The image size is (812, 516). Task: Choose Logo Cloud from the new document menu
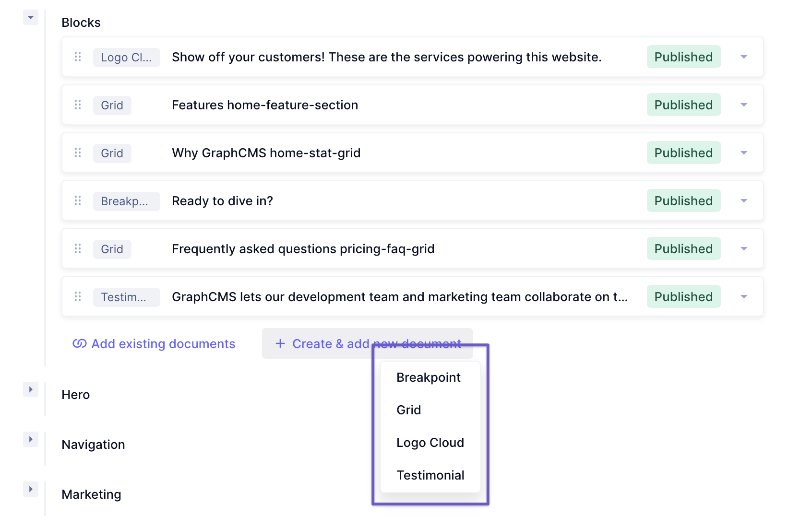coord(430,443)
